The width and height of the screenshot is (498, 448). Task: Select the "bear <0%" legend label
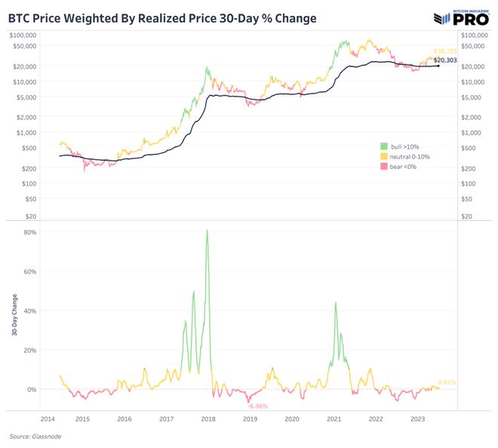click(404, 166)
